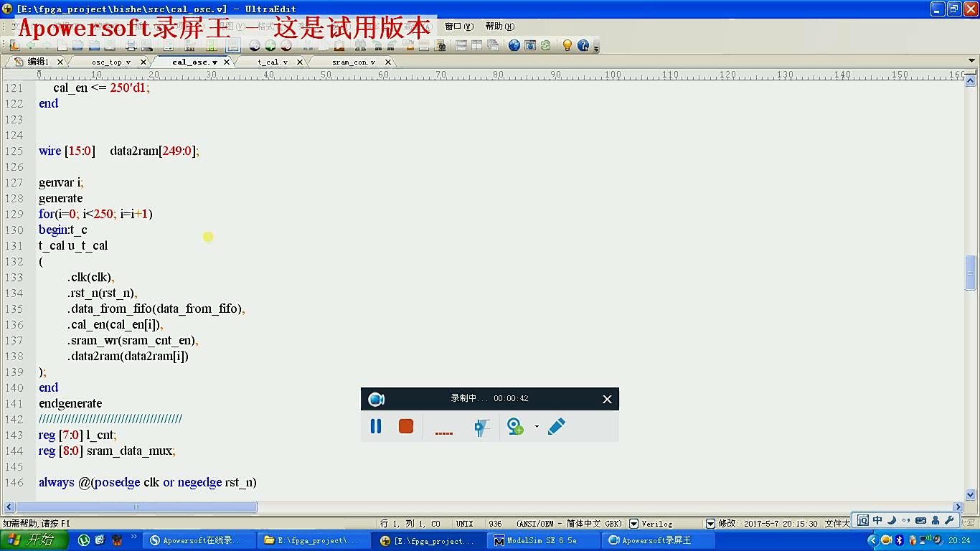Click the green refresh icon in the toolbar
This screenshot has height=551, width=980.
[546, 45]
